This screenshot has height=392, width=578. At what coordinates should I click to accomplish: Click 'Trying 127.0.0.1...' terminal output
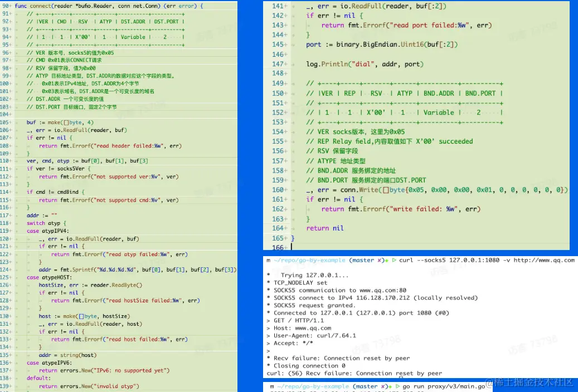coord(314,275)
